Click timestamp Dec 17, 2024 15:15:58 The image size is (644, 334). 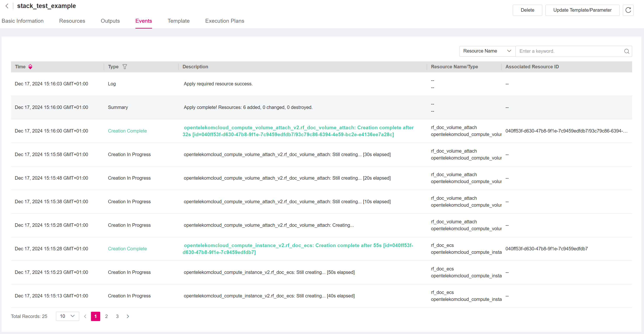point(51,154)
